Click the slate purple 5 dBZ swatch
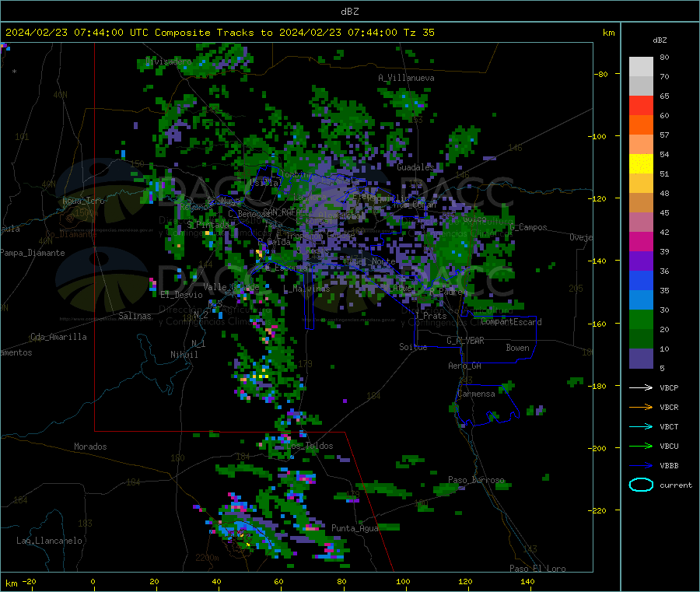 [x=641, y=359]
